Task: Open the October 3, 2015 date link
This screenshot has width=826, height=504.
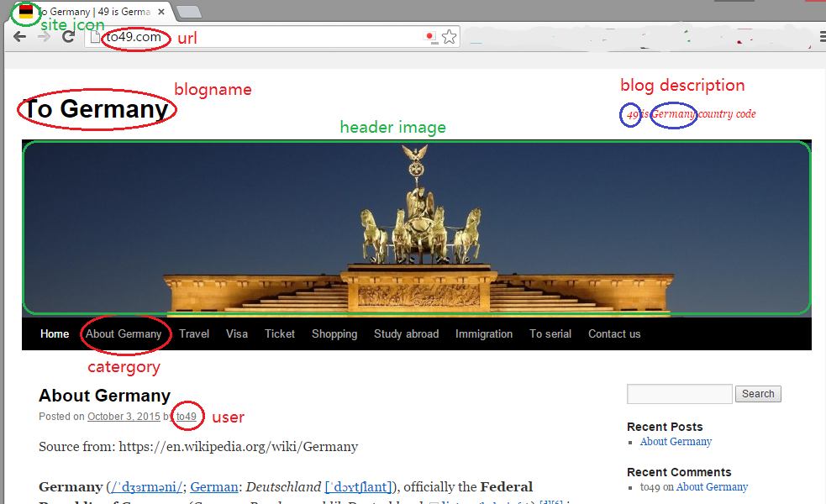Action: click(x=124, y=417)
